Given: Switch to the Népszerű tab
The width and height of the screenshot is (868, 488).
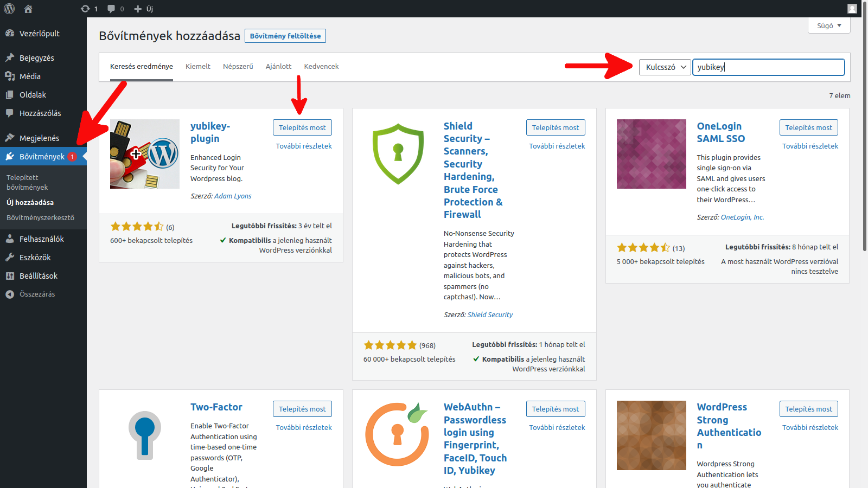Looking at the screenshot, I should tap(238, 67).
